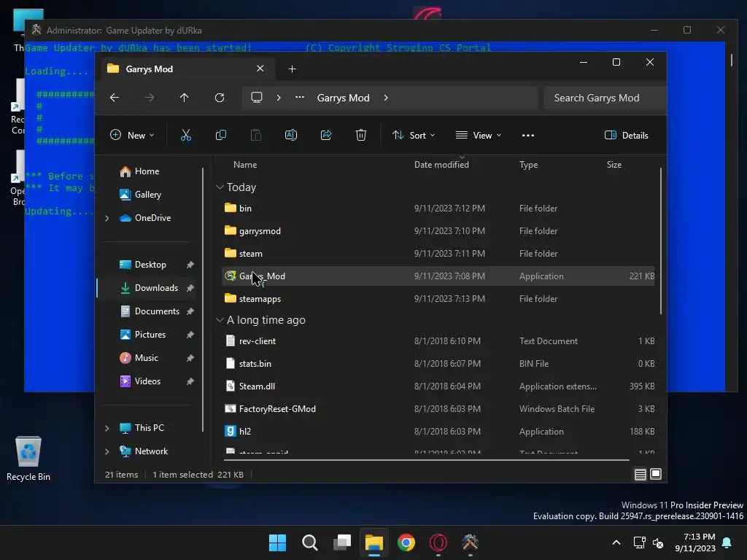This screenshot has height=560, width=747.
Task: Click the Cut scissors icon
Action: [186, 135]
